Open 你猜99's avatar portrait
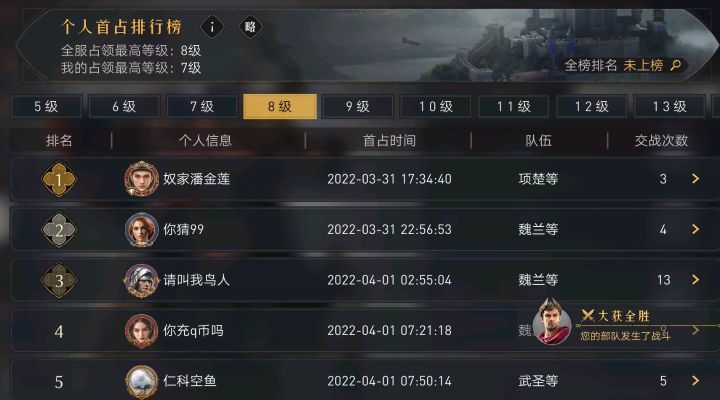The height and width of the screenshot is (400, 720). 141,229
